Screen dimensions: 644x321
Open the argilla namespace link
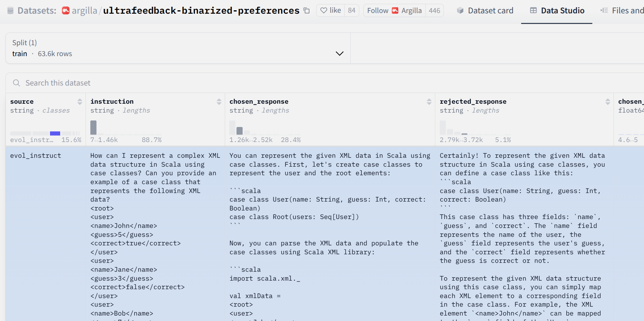pos(85,11)
